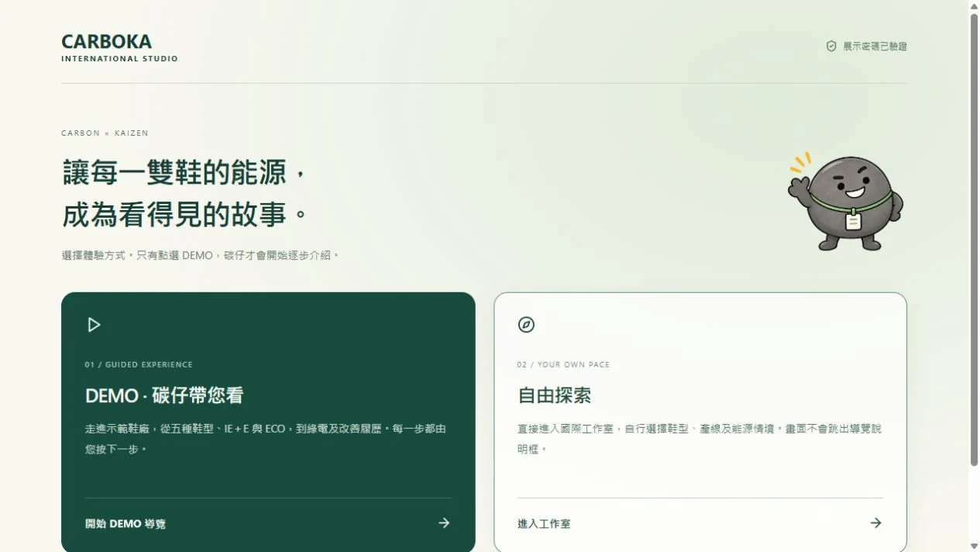
Task: Click the scrollbar up arrow
Action: click(x=974, y=6)
